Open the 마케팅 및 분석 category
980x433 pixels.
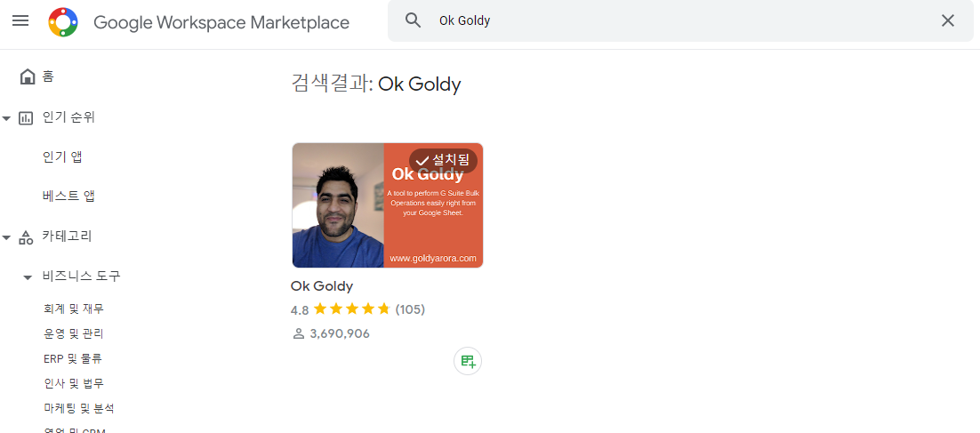click(x=79, y=409)
